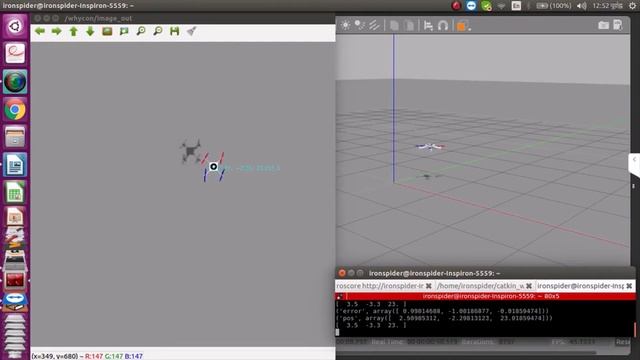This screenshot has height=360, width=640.
Task: Save image with green floppy disk icon
Action: (174, 31)
